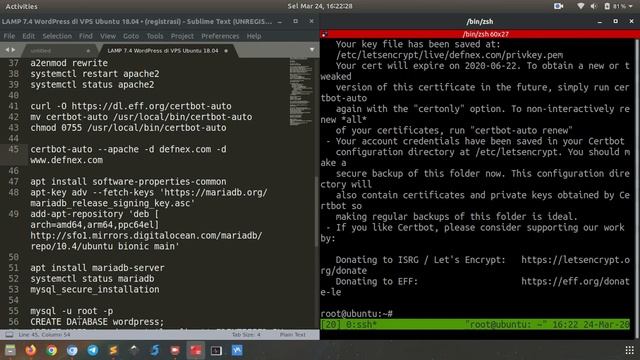Click line 37 a2enmod rewrite

click(x=69, y=63)
